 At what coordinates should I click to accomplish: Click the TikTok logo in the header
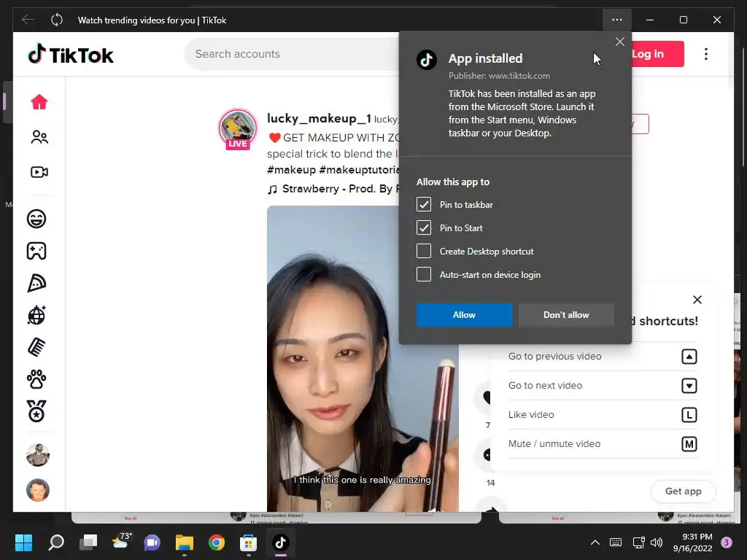pos(71,55)
